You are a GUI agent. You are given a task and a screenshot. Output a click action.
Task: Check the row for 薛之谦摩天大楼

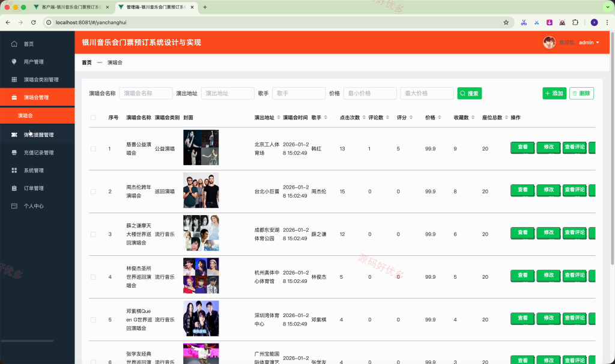tap(93, 234)
